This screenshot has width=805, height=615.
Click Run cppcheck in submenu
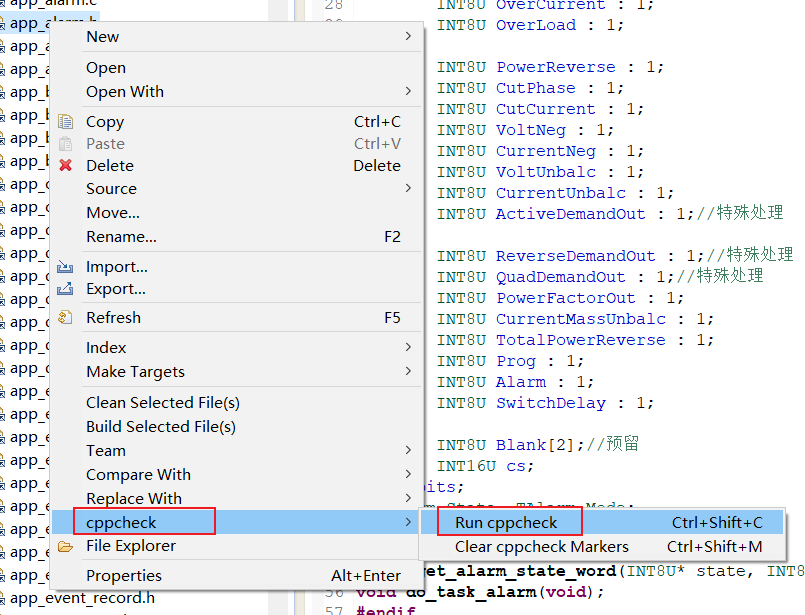pyautogui.click(x=602, y=522)
